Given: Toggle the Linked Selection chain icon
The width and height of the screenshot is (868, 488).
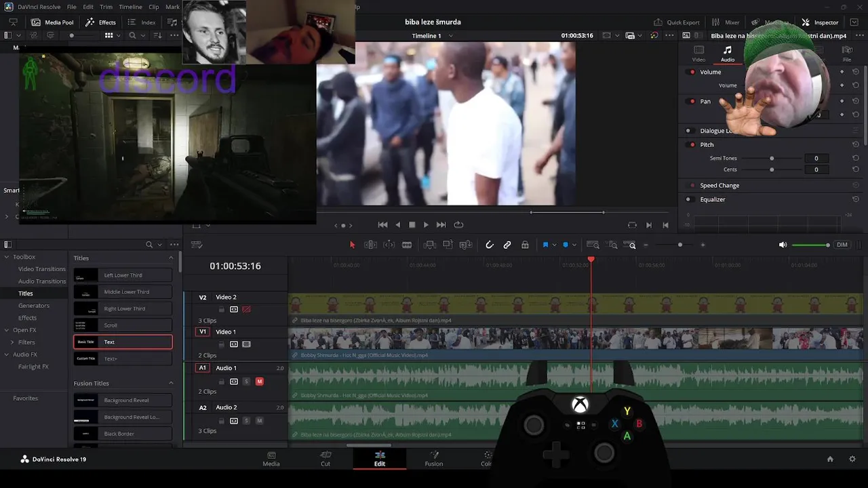Looking at the screenshot, I should (x=507, y=245).
